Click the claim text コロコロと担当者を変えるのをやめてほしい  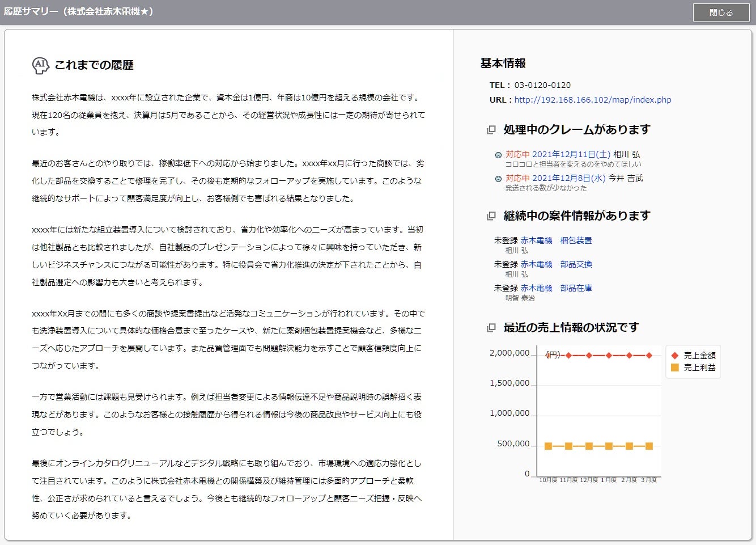(x=574, y=164)
